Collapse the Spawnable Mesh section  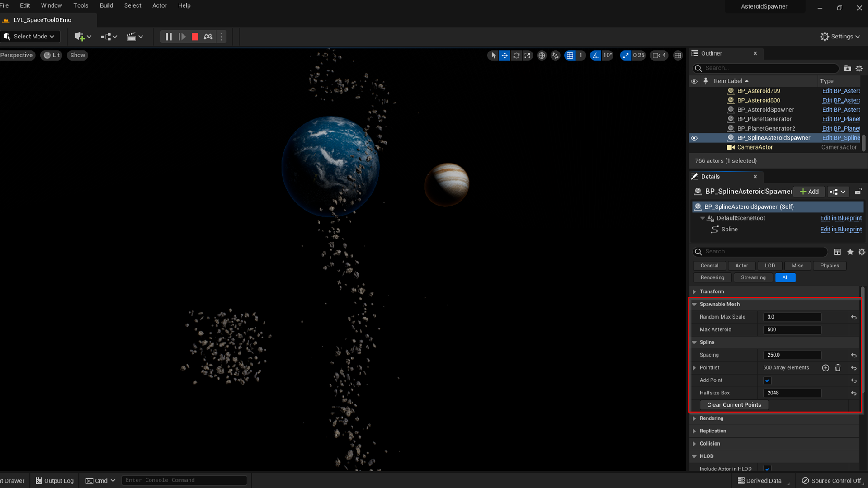tap(694, 304)
